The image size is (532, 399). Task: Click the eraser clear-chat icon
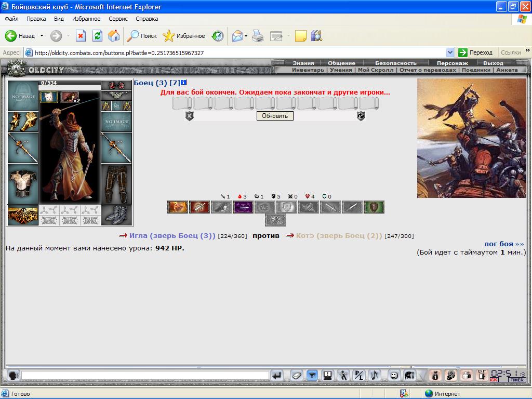(x=296, y=376)
